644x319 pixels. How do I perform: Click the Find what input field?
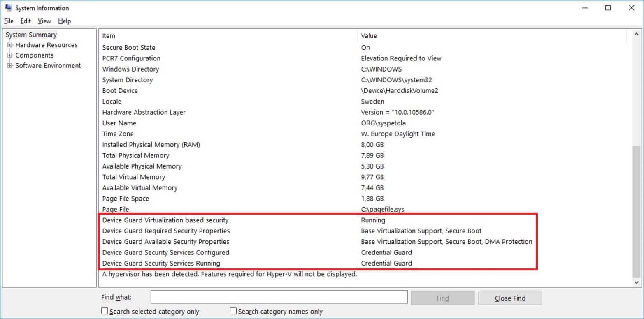[279, 297]
